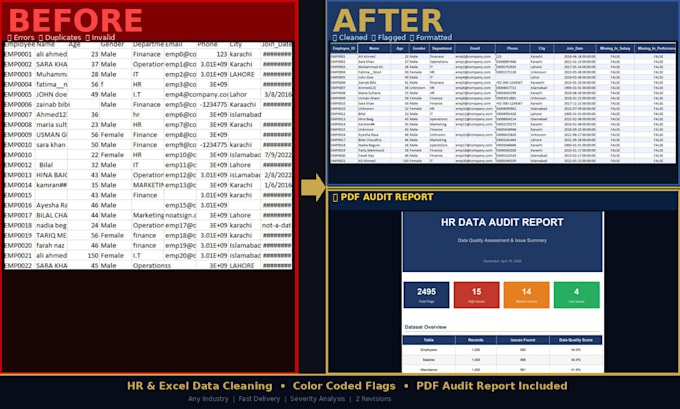
Task: Click the Any Industry footer text
Action: tap(208, 399)
